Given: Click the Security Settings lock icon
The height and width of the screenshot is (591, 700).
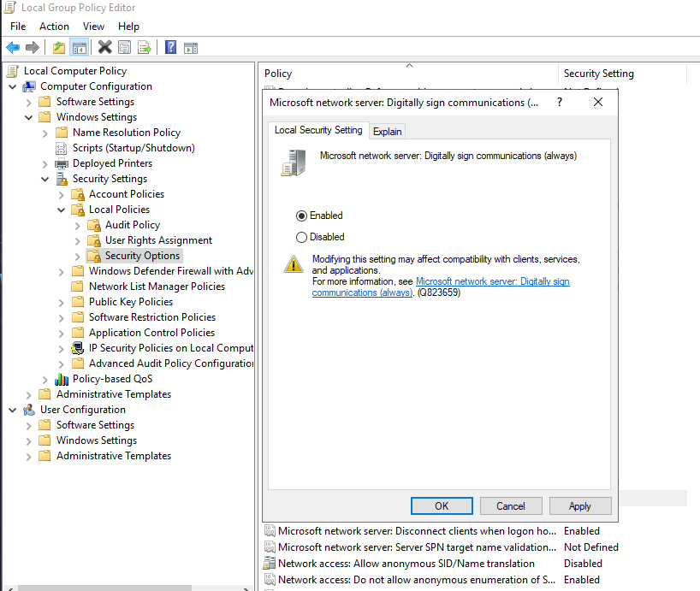Looking at the screenshot, I should 62,179.
